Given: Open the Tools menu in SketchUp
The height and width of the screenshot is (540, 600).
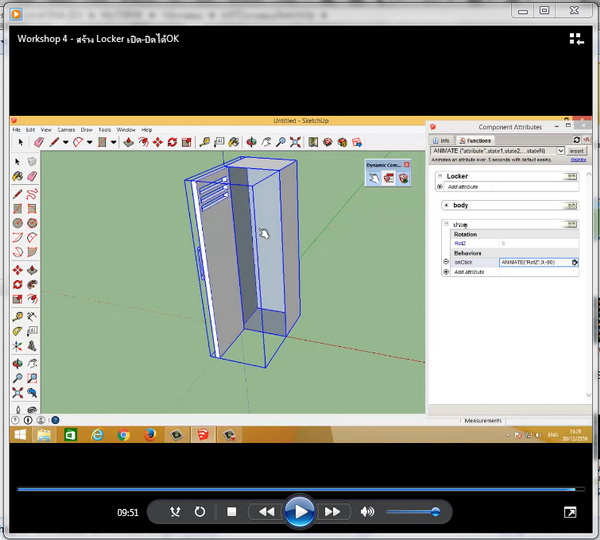Looking at the screenshot, I should click(x=104, y=130).
